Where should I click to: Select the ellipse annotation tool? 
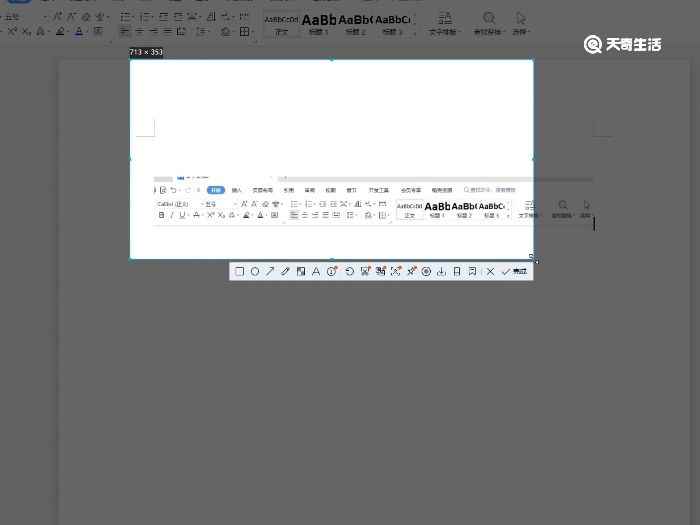point(255,271)
